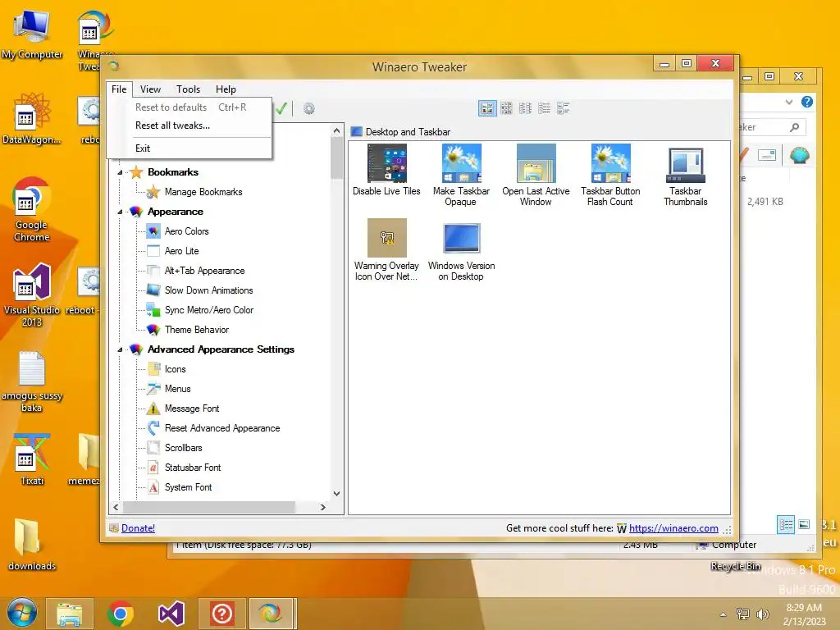The width and height of the screenshot is (840, 630).
Task: Open the Open Last Active Window tweak
Action: coord(536,176)
